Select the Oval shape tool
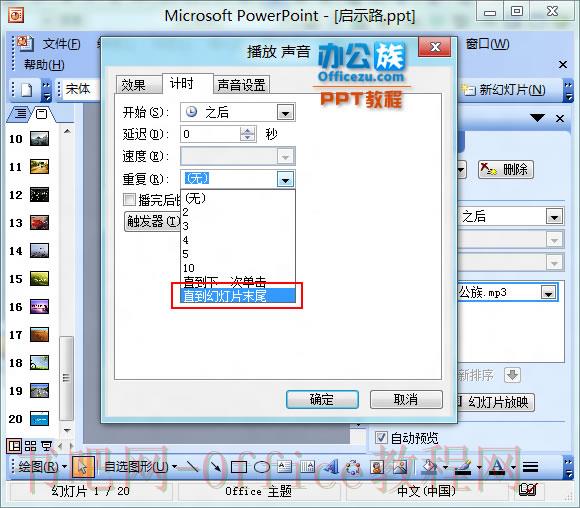Screen dimensions: 580x508 [262, 467]
